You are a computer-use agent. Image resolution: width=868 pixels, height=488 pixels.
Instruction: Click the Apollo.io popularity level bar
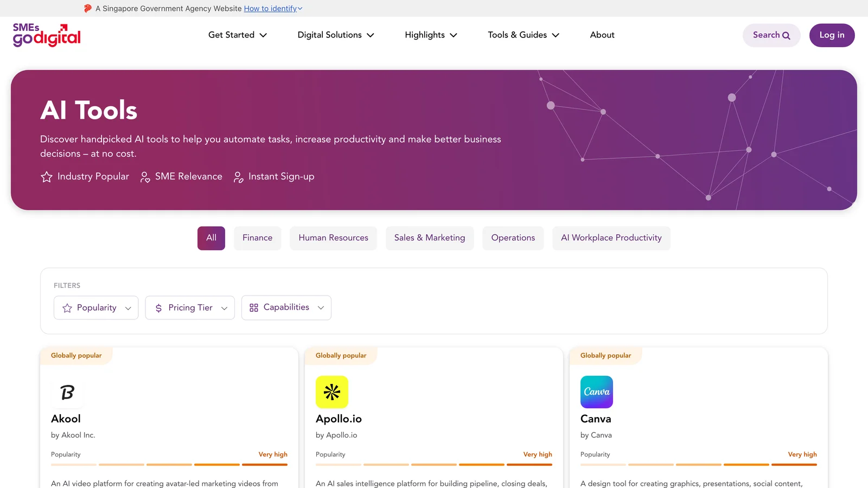(434, 465)
